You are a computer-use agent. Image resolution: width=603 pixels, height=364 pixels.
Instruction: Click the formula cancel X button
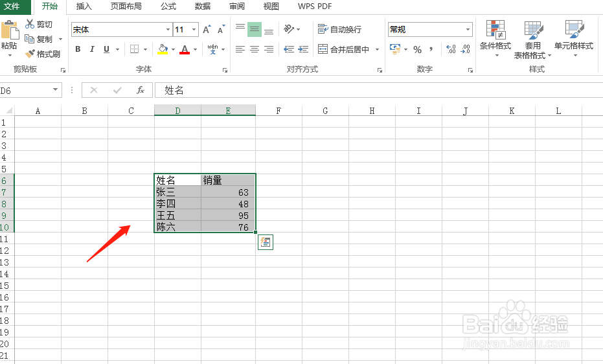click(x=94, y=90)
